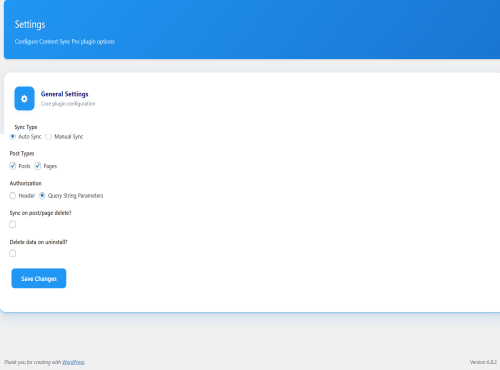Image resolution: width=500 pixels, height=370 pixels.
Task: Choose Query String Parameters radio button
Action: click(x=42, y=196)
